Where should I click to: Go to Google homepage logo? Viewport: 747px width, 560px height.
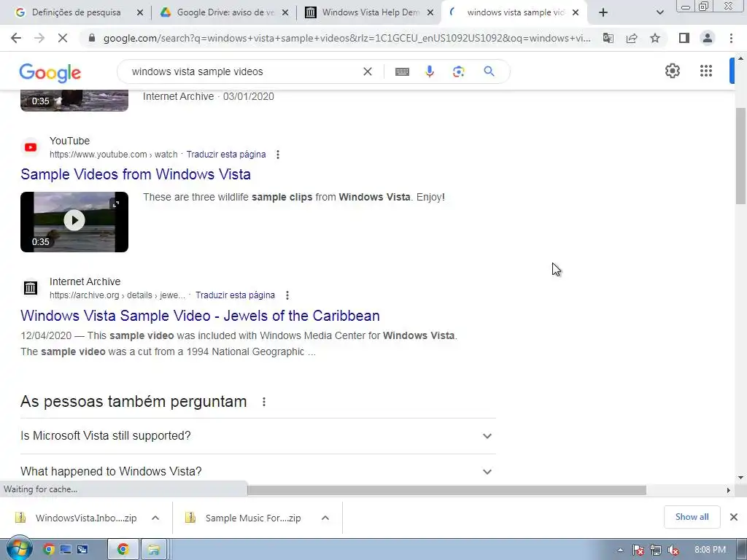(x=50, y=73)
